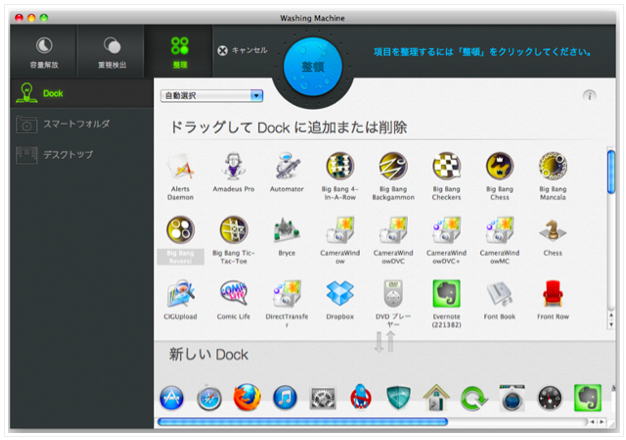The height and width of the screenshot is (440, 626).
Task: Click the Automator robot icon
Action: tap(287, 166)
